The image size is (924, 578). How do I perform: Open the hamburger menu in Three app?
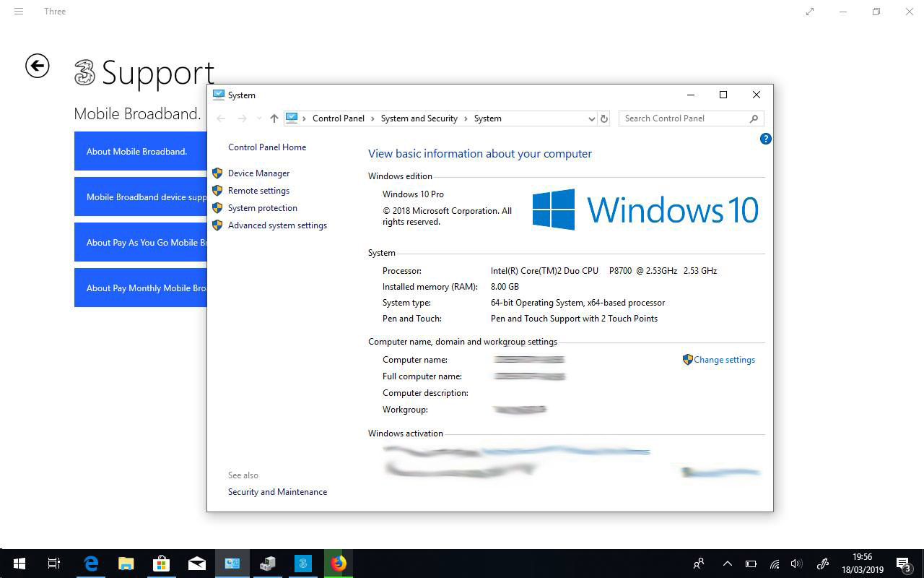point(19,12)
